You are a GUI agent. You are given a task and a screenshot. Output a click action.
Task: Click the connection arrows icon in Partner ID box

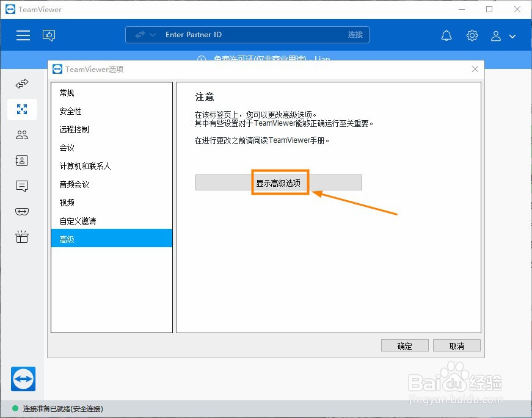[140, 35]
